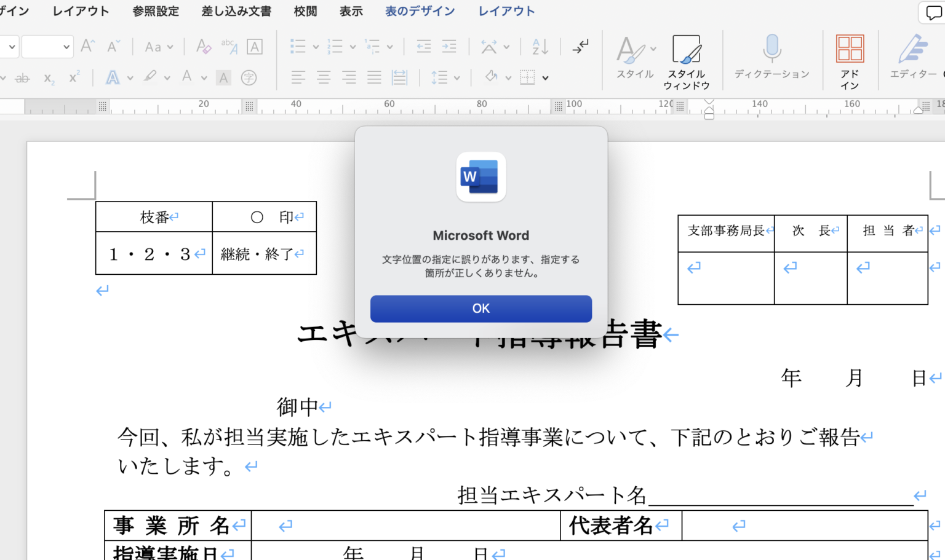This screenshot has width=945, height=560.
Task: Launch the エディター tool
Action: click(x=913, y=57)
